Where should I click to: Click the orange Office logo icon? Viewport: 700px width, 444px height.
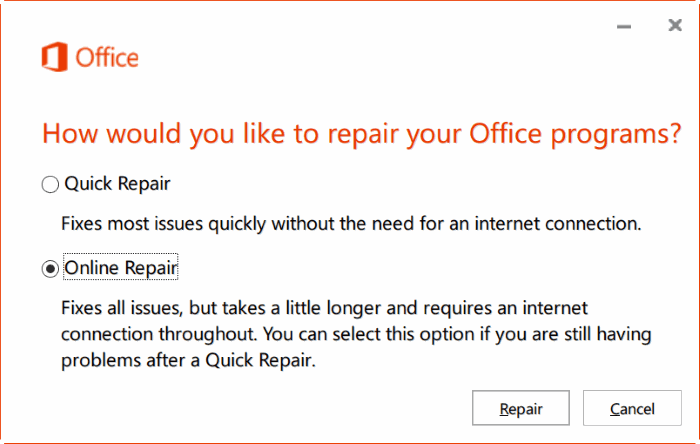pyautogui.click(x=53, y=57)
